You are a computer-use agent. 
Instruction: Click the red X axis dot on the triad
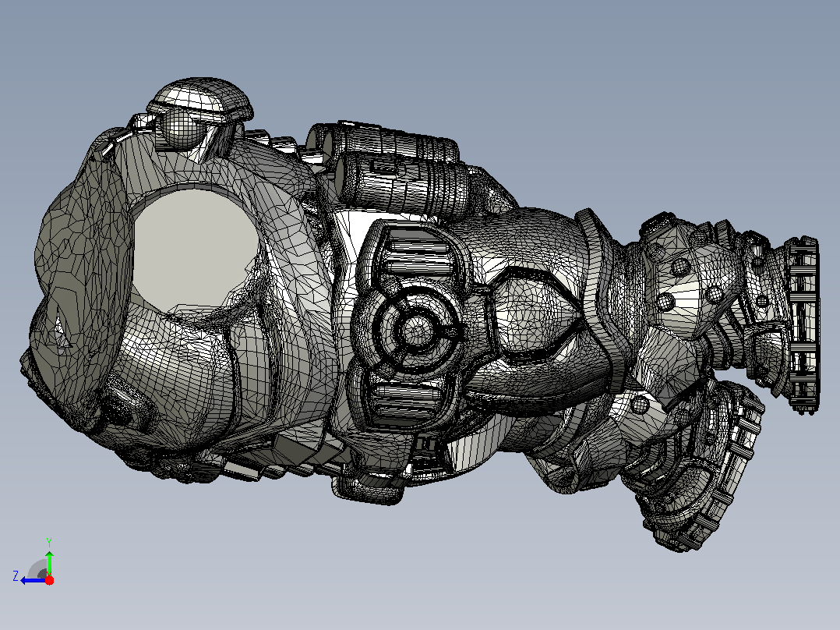click(49, 580)
